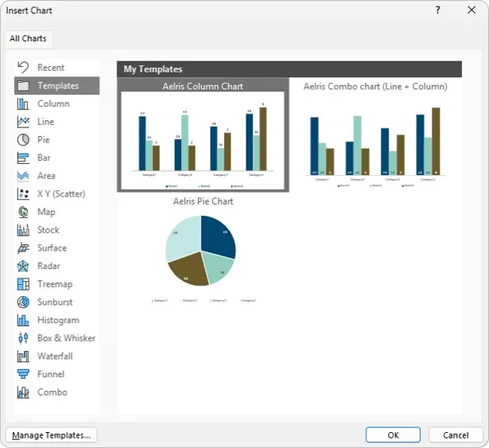Choose the Box & Whisker icon
Viewport: 489px width, 448px height.
[23, 338]
